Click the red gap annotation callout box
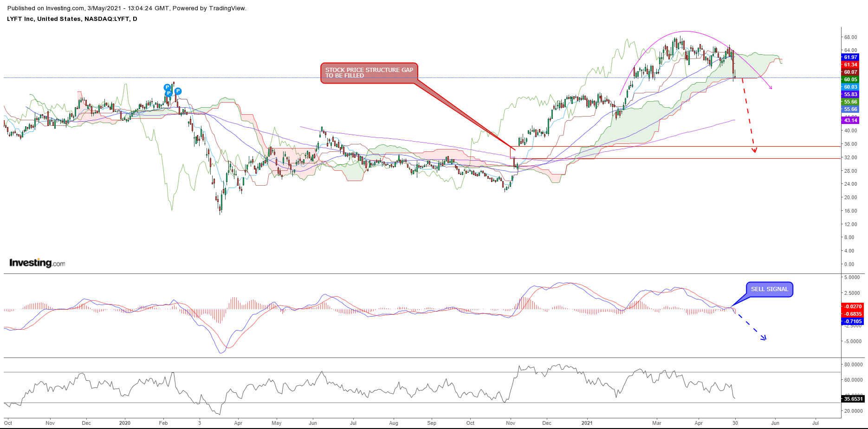The height and width of the screenshot is (429, 868). pyautogui.click(x=369, y=73)
